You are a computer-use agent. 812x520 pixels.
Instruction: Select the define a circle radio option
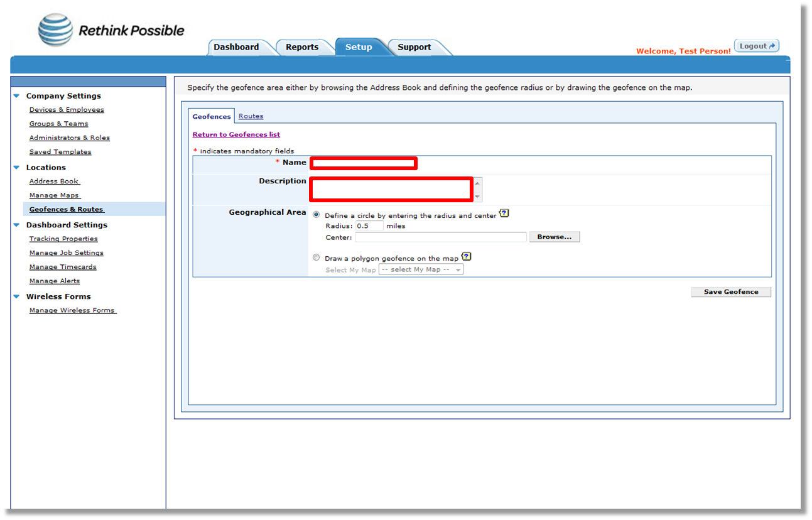pos(317,215)
